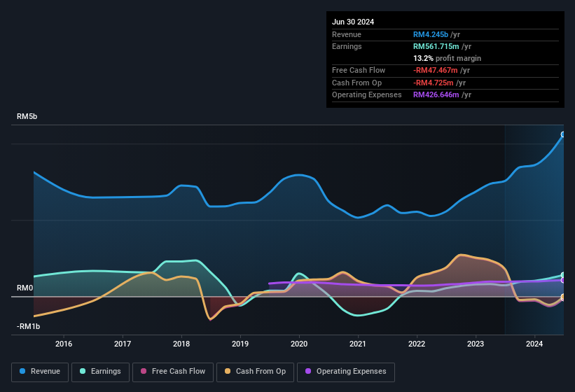Click the RM561.715m earnings value

436,46
